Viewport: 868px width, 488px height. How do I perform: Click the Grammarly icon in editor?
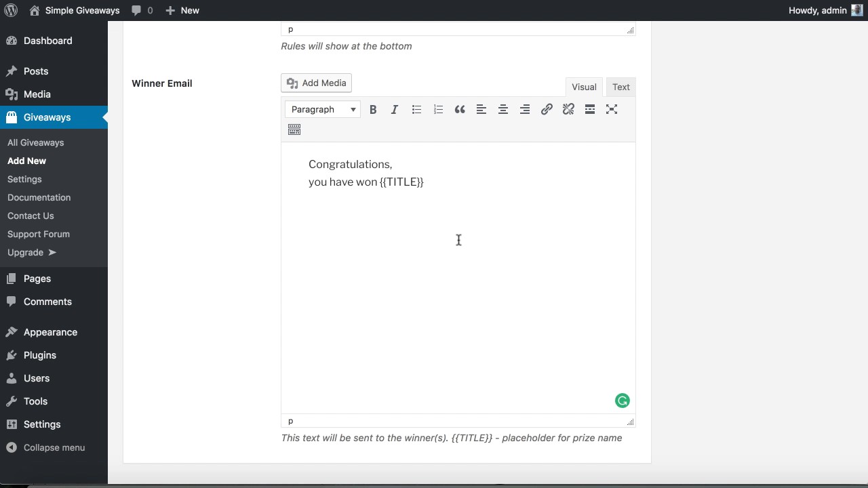coord(622,401)
